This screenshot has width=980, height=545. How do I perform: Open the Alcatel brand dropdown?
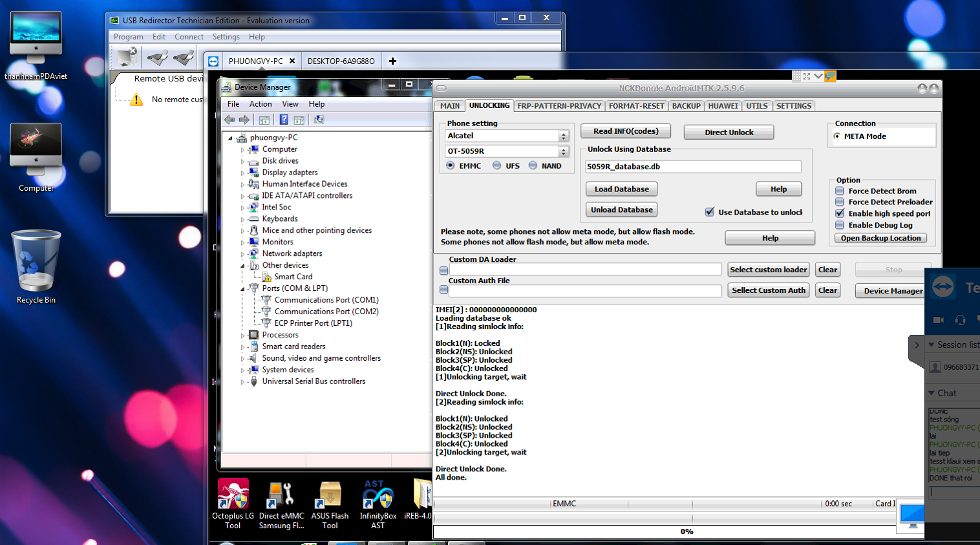(x=564, y=136)
